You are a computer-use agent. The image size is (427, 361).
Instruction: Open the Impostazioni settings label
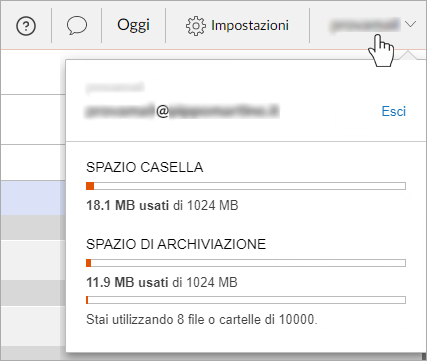pyautogui.click(x=250, y=25)
